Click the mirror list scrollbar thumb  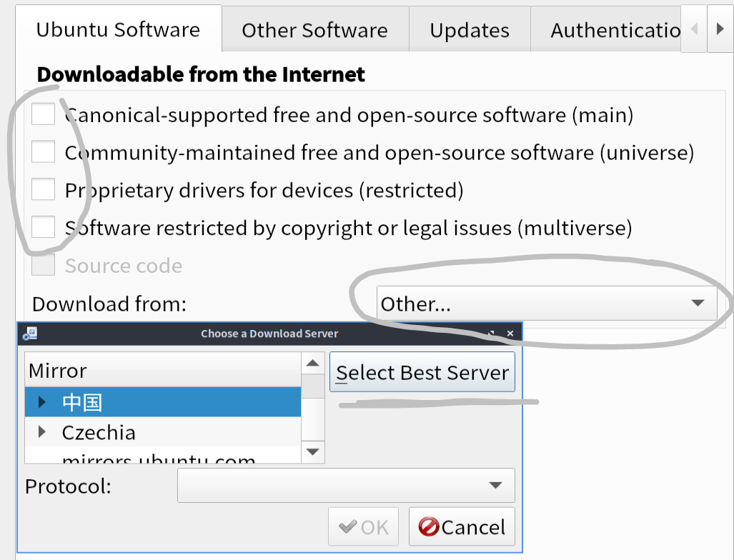click(x=312, y=386)
